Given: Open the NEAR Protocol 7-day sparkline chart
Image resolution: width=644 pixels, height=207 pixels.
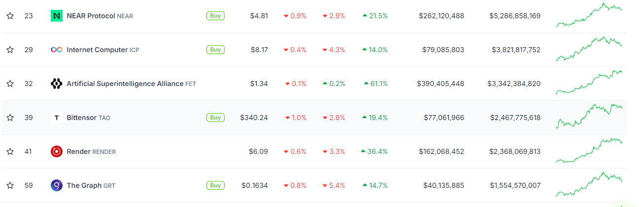Looking at the screenshot, I should (x=589, y=15).
